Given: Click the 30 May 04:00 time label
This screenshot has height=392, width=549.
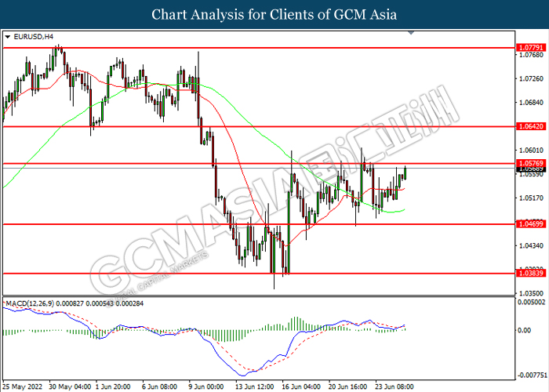Looking at the screenshot, I should click(70, 387).
